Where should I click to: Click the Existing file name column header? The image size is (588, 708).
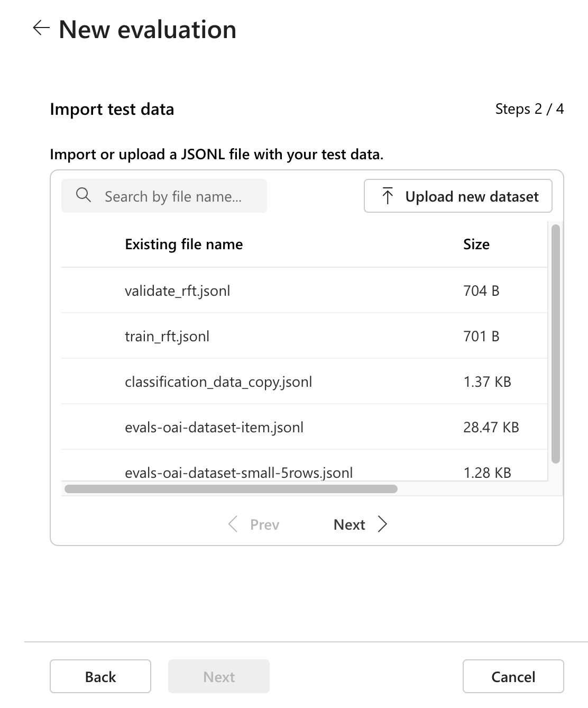click(183, 244)
